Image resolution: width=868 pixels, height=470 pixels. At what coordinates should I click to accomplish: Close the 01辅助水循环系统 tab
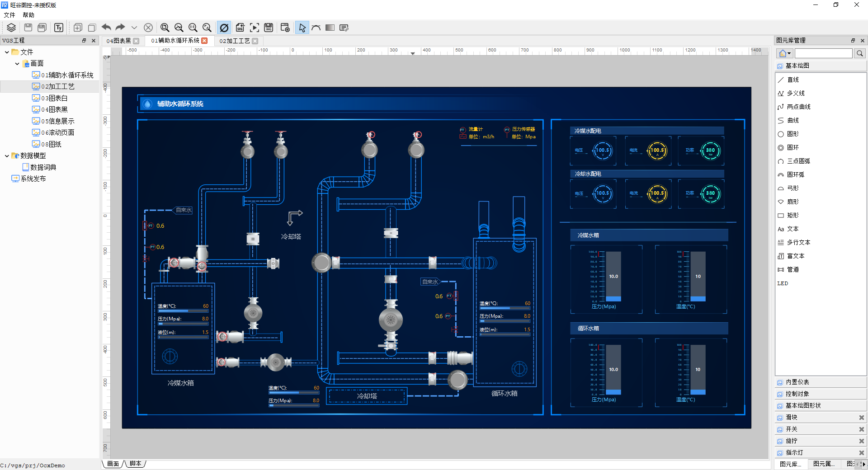(204, 41)
